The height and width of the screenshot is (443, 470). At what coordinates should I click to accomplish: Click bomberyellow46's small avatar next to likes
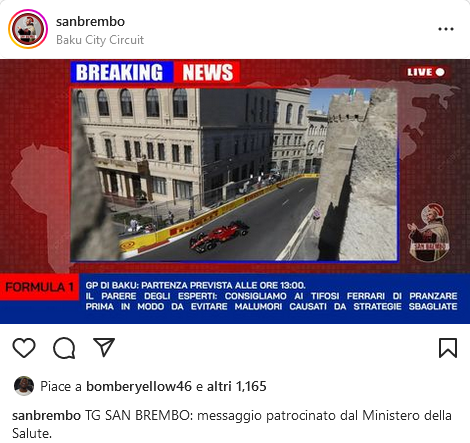(24, 386)
